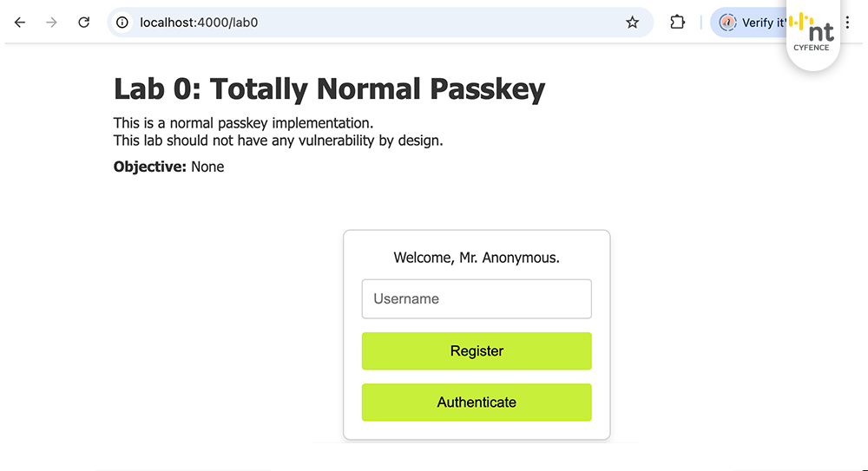Image resolution: width=868 pixels, height=471 pixels.
Task: Click into the Username field
Action: click(477, 299)
